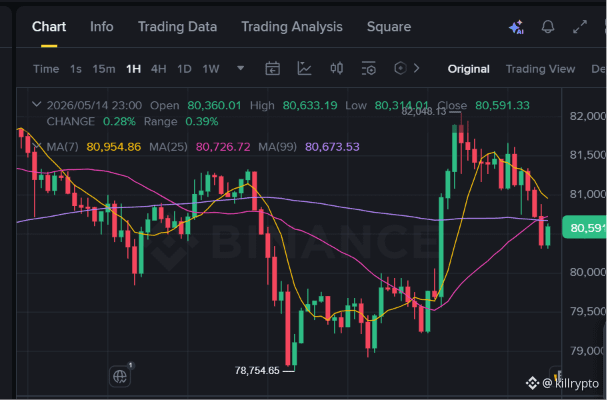Click the CHANGE value 0.28%
607x400 pixels.
[119, 122]
